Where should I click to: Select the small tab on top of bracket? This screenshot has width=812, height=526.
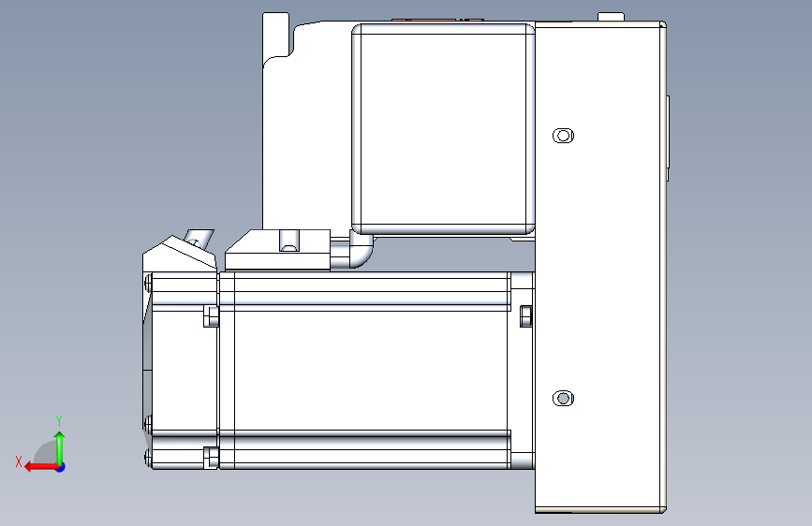[x=611, y=17]
